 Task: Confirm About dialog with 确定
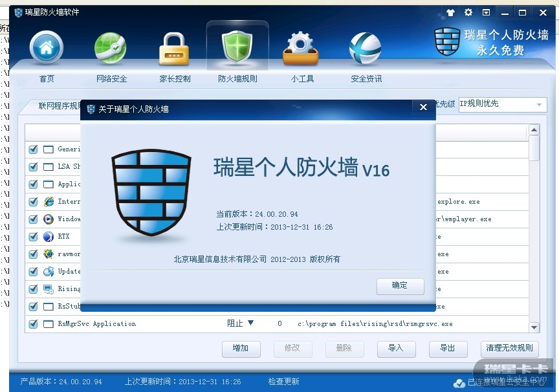point(400,286)
